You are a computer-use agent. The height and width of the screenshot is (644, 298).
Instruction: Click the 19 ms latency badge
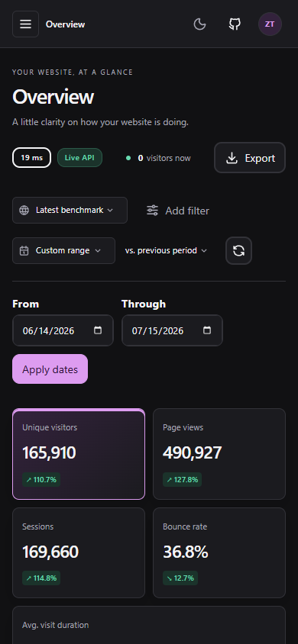point(31,158)
